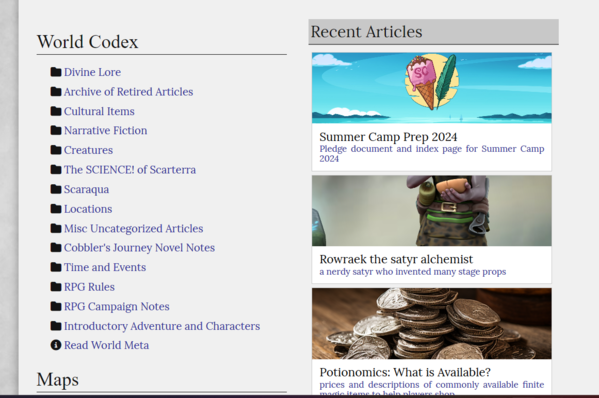Click the folder icon beside The SCIENCE! of Scarterra
The height and width of the screenshot is (398, 599).
pos(56,169)
